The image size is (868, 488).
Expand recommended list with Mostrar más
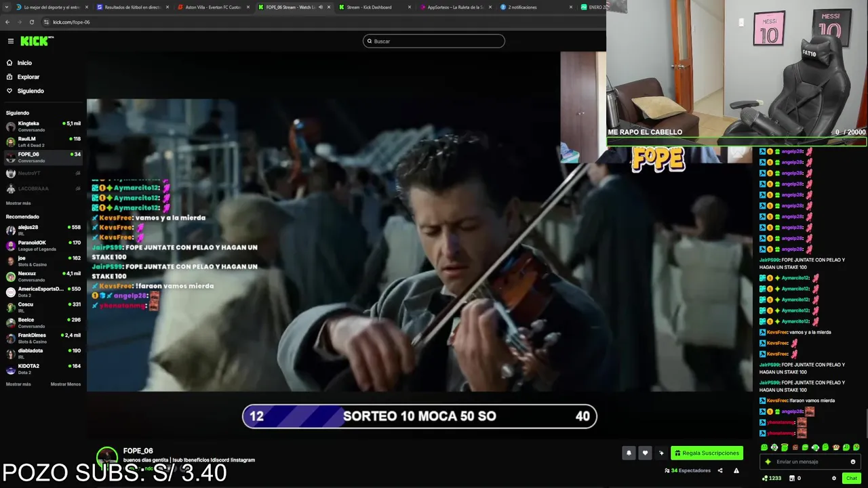(x=18, y=384)
